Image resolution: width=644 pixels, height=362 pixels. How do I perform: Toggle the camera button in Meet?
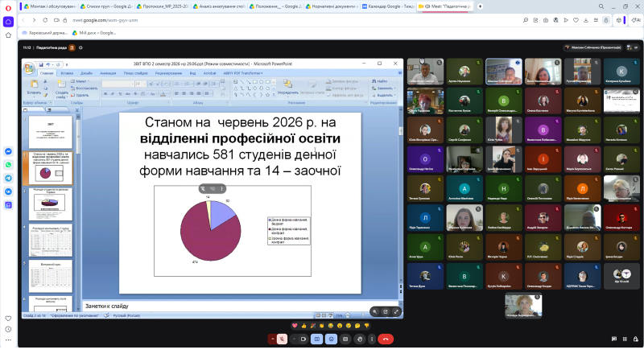(x=303, y=339)
